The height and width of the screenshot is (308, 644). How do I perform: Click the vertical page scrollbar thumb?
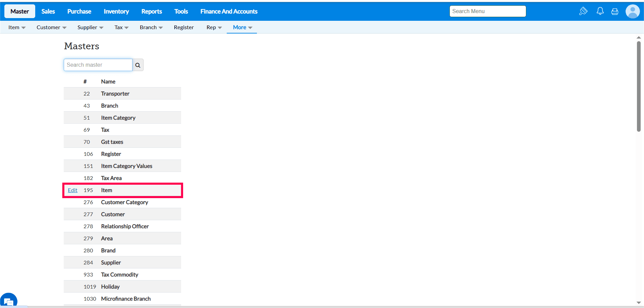pyautogui.click(x=639, y=86)
